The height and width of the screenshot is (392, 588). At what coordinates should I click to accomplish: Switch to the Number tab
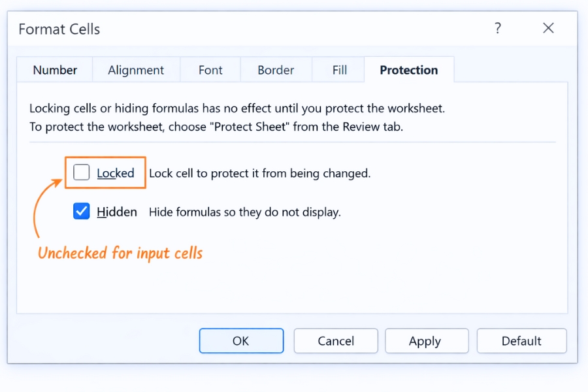(x=54, y=69)
